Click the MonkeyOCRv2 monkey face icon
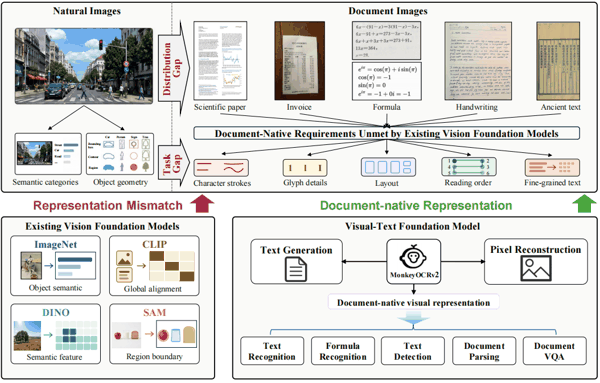Viewport: 600px width, 383px height. 413,256
